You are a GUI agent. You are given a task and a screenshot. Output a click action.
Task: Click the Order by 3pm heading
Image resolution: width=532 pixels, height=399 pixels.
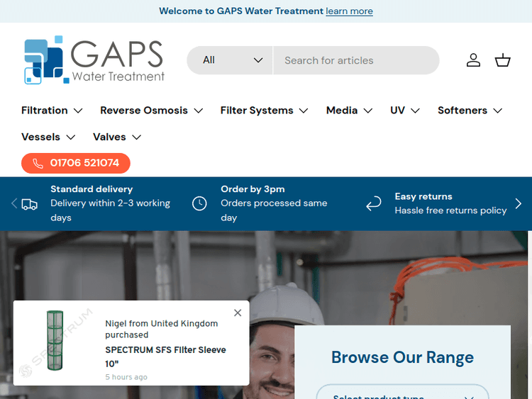(x=253, y=189)
